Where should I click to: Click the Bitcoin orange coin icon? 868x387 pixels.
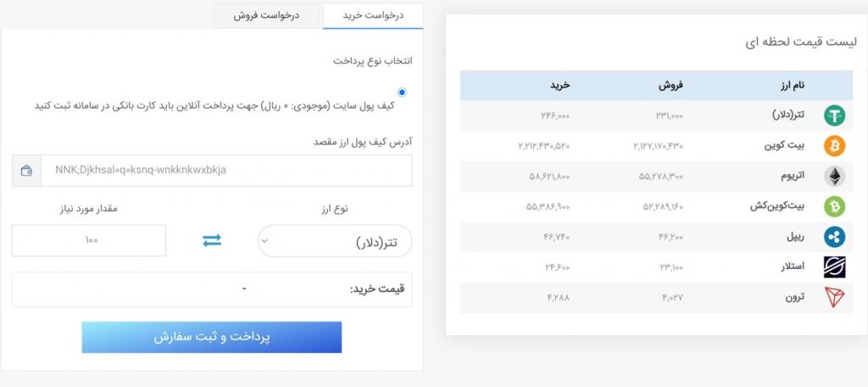coord(834,146)
